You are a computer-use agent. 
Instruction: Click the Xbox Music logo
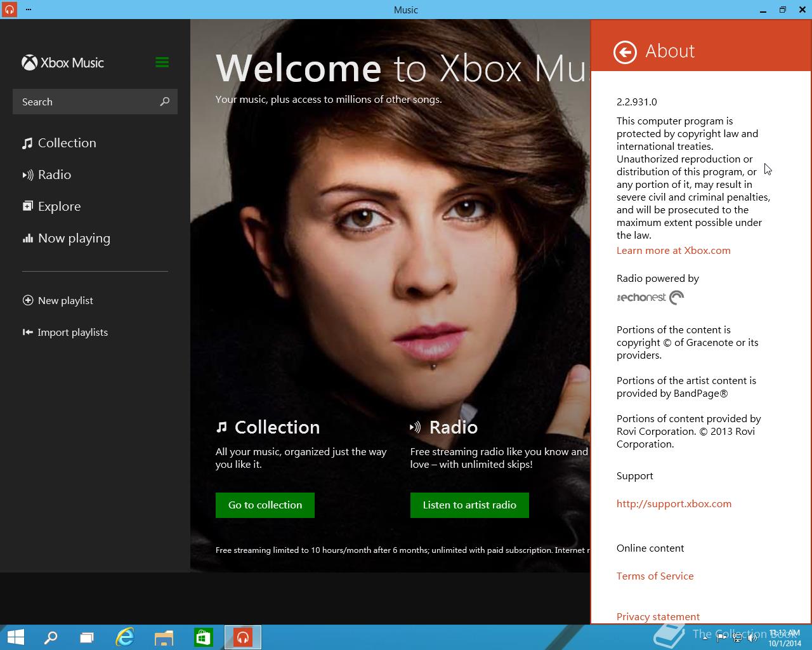[63, 62]
